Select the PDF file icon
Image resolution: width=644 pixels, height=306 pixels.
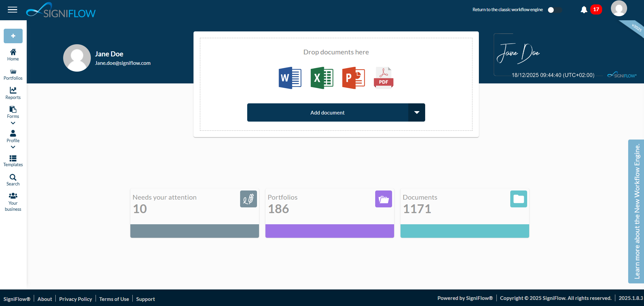[x=383, y=77]
